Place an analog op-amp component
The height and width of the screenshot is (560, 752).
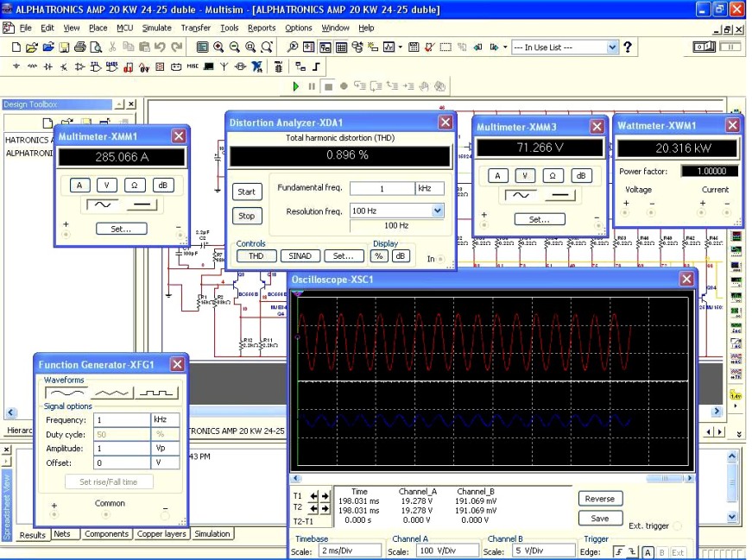pos(79,66)
